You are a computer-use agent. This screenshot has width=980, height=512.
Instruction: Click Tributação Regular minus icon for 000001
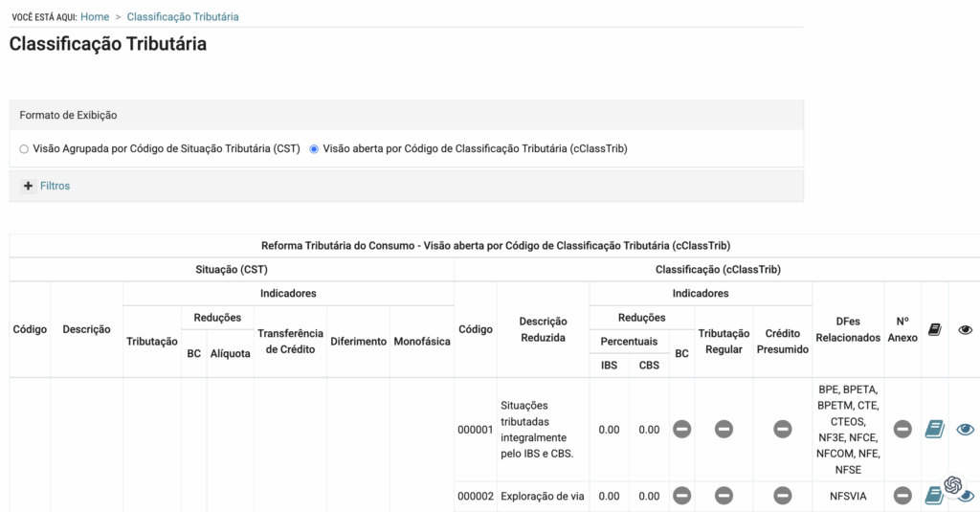[724, 430]
